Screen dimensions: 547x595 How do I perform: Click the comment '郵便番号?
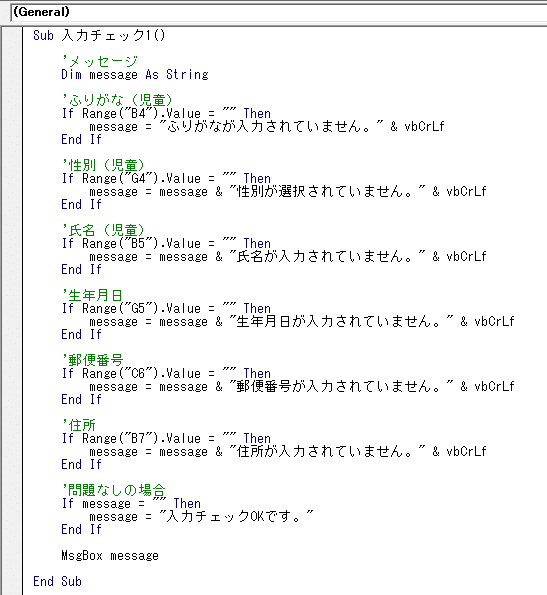93,360
